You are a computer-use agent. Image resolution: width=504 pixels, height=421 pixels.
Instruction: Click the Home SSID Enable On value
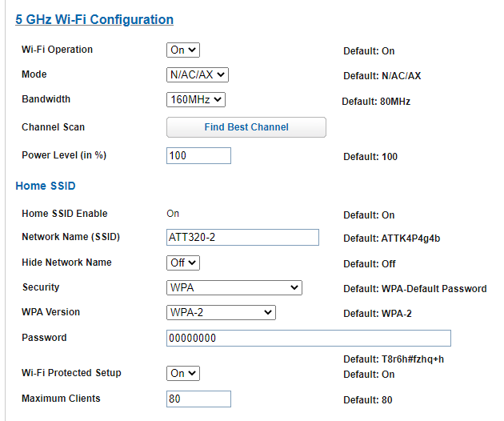[173, 214]
